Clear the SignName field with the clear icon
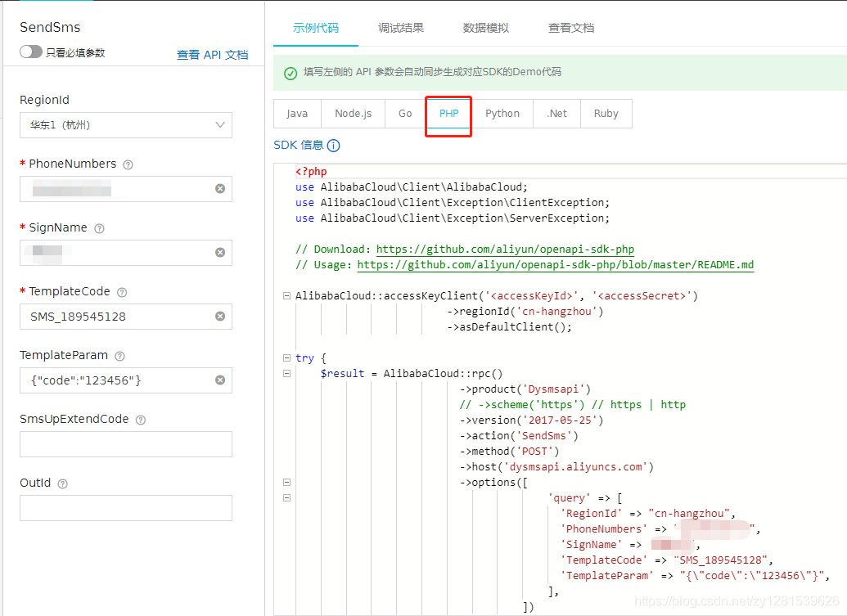 (219, 253)
